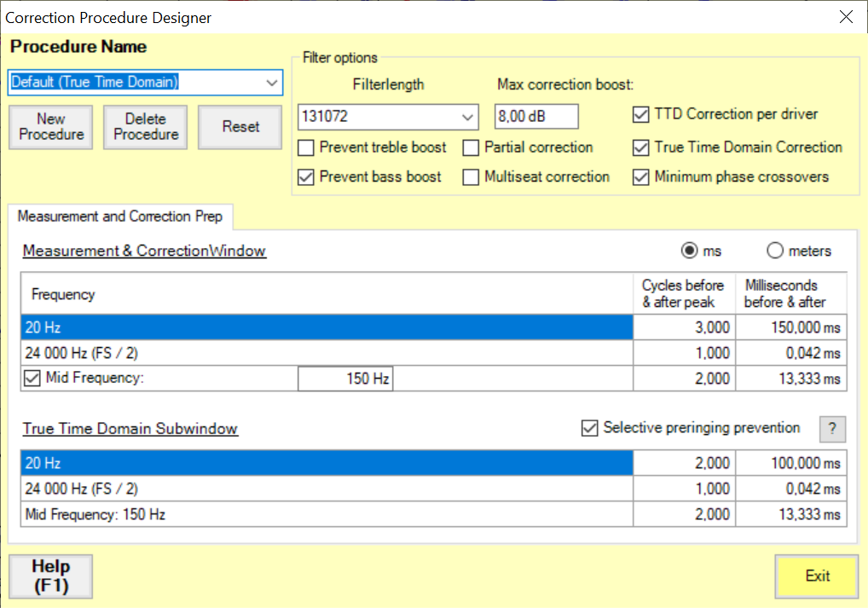Screen dimensions: 868x608
Task: Switch to Measurement and Correction Prep tab
Action: pos(120,216)
